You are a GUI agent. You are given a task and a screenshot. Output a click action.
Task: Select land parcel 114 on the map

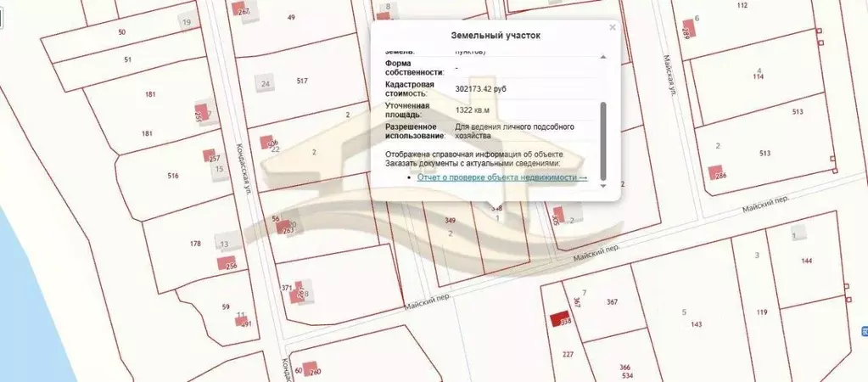pos(759,77)
